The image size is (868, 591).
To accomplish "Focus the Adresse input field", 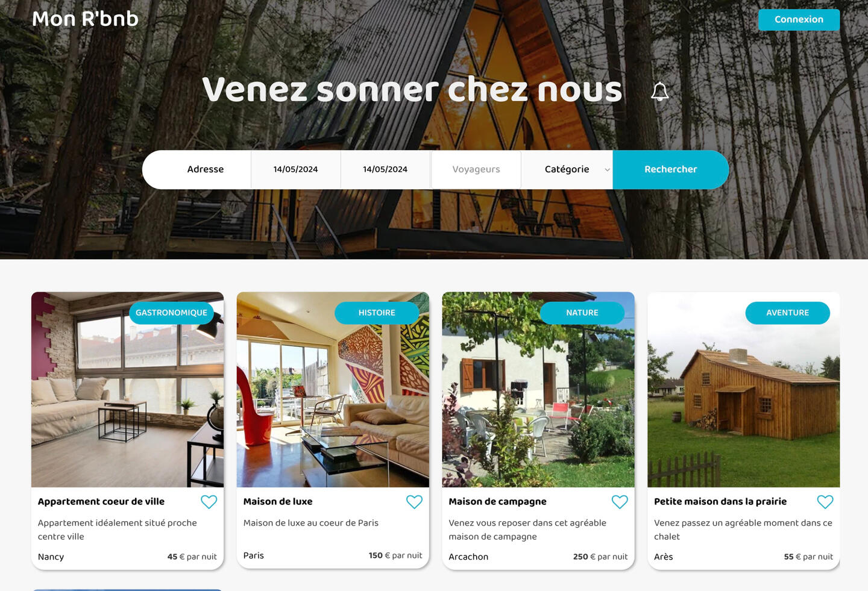I will click(x=206, y=169).
